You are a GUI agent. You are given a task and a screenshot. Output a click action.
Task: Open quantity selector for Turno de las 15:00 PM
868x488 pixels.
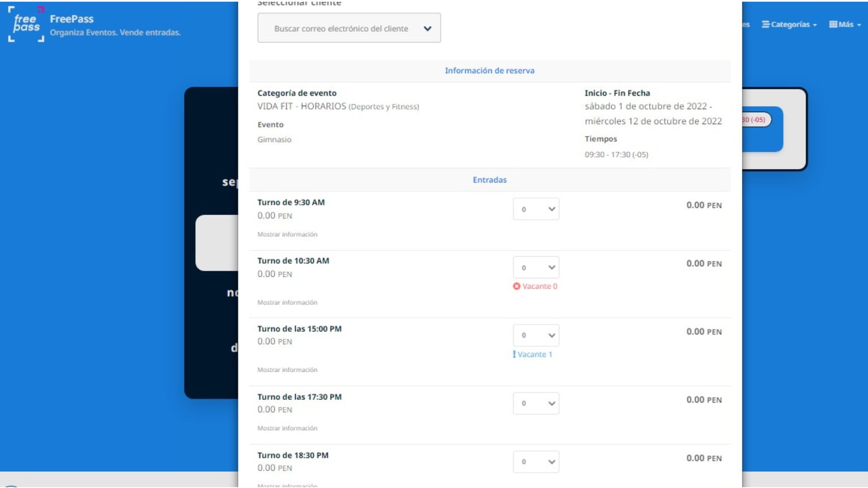tap(536, 335)
